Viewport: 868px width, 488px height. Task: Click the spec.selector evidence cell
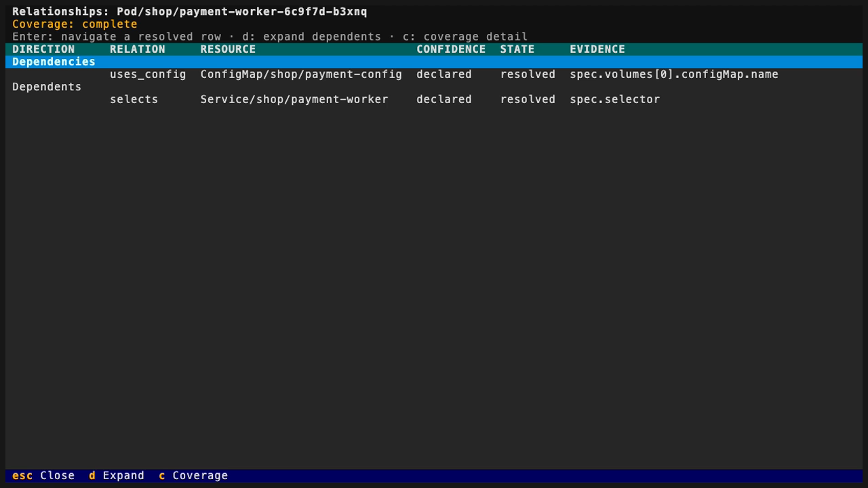[615, 100]
